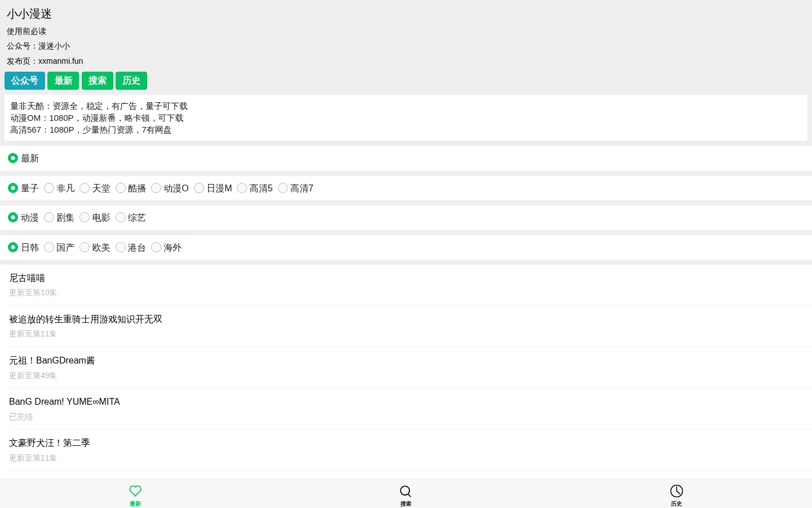Click the 公众号 blue button

click(25, 81)
